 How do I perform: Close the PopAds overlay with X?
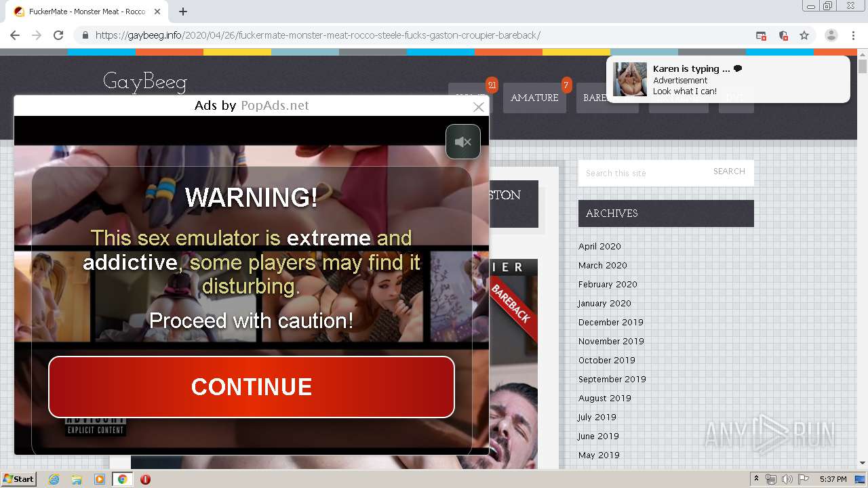pyautogui.click(x=479, y=106)
